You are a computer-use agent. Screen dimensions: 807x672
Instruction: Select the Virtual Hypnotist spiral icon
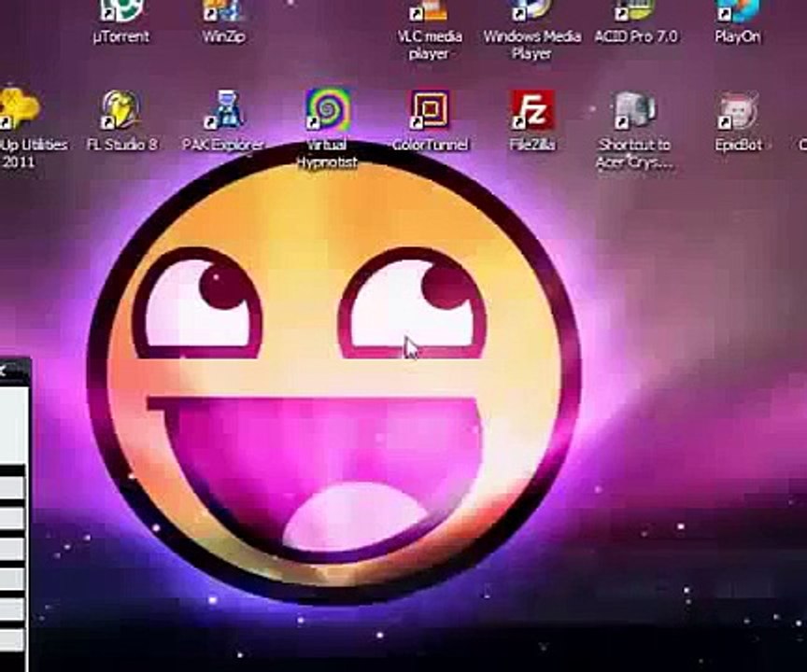(328, 109)
